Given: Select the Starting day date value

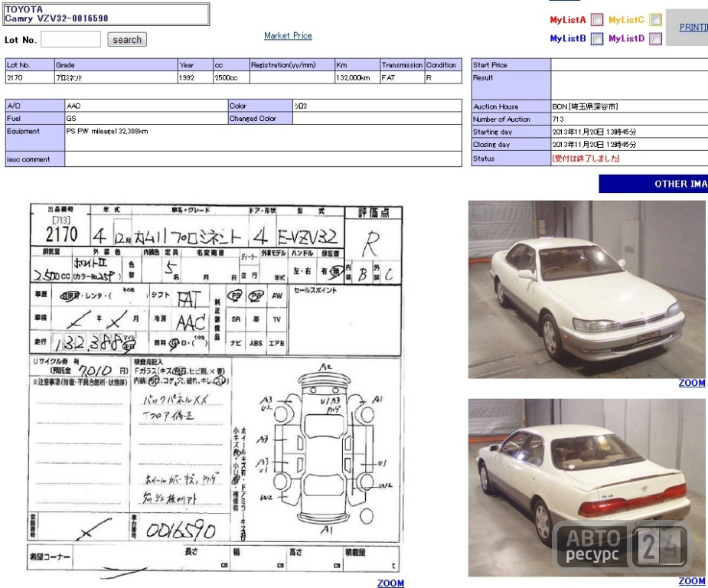Looking at the screenshot, I should [594, 132].
